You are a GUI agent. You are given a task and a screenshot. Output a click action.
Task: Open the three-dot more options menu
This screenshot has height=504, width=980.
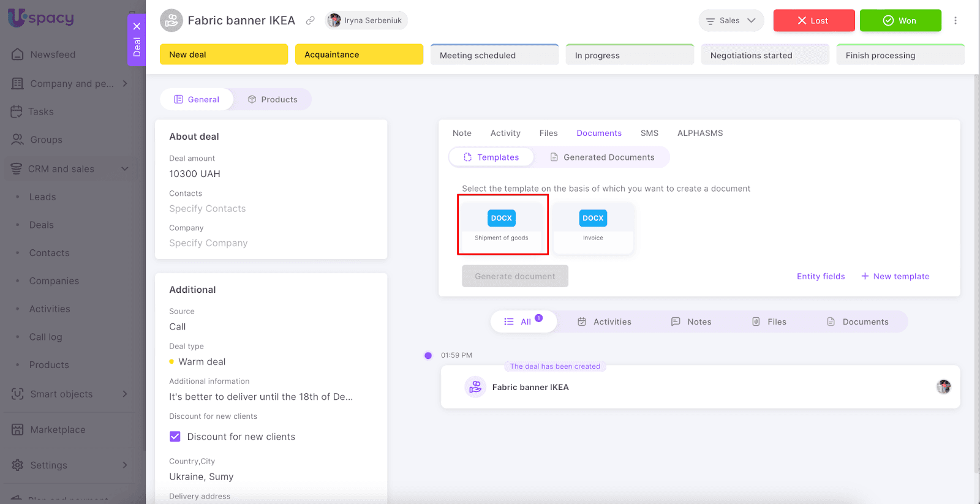pos(955,21)
